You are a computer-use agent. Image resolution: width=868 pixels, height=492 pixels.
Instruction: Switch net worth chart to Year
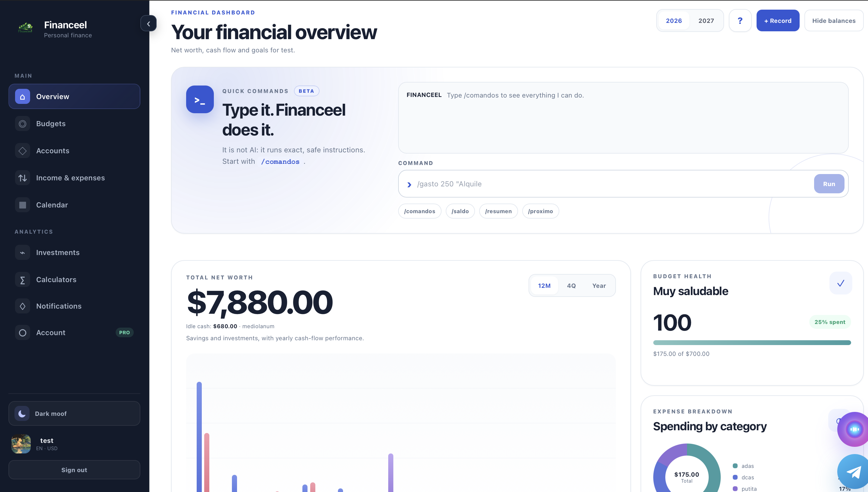[599, 285]
